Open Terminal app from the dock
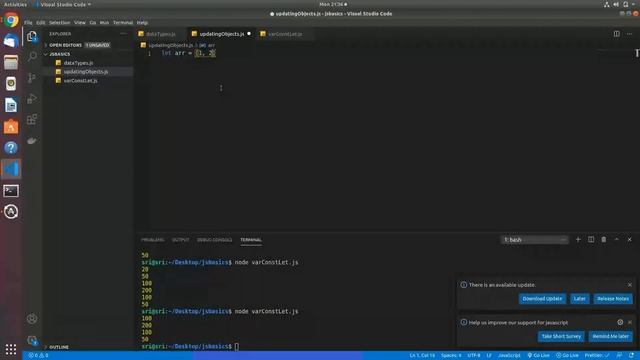This screenshot has width=640, height=360. (x=11, y=191)
